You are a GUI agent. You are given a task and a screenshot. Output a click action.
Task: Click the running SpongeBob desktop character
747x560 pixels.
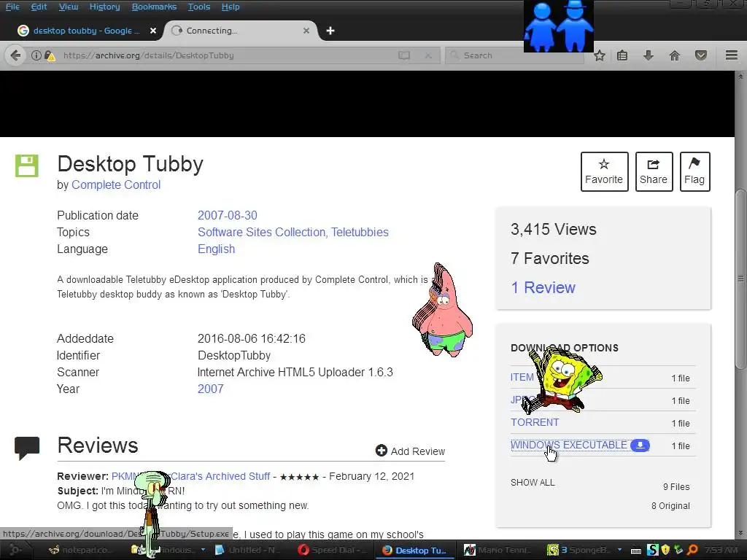(x=562, y=380)
